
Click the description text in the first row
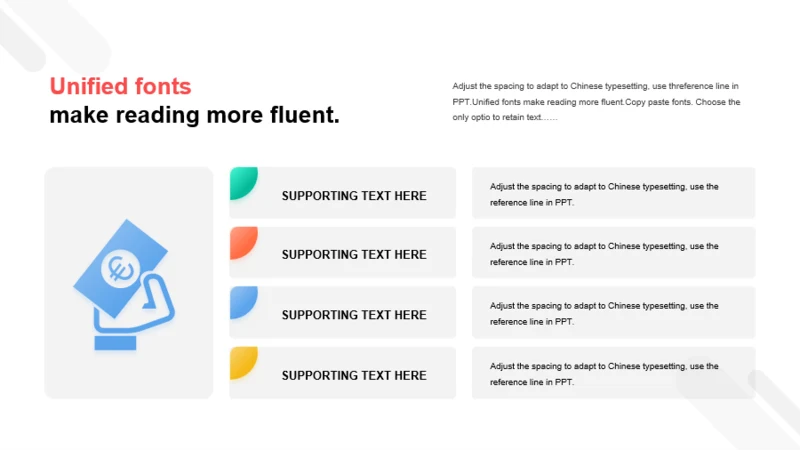[x=604, y=194]
